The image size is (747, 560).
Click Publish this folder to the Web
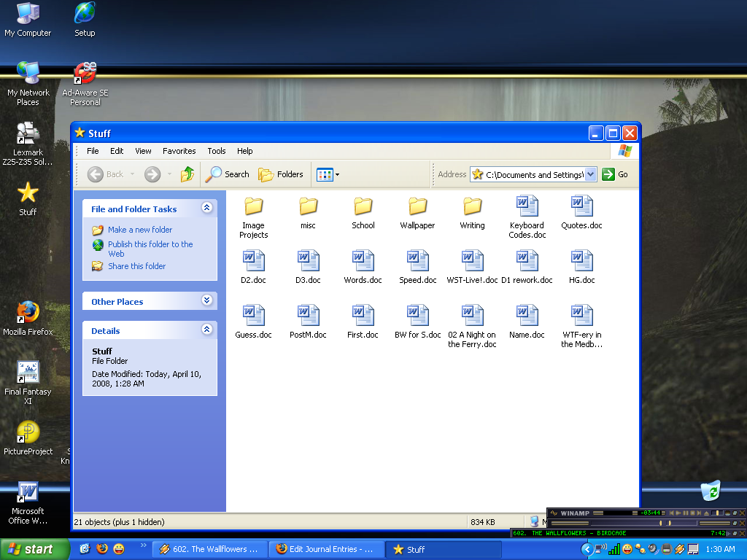(x=150, y=249)
